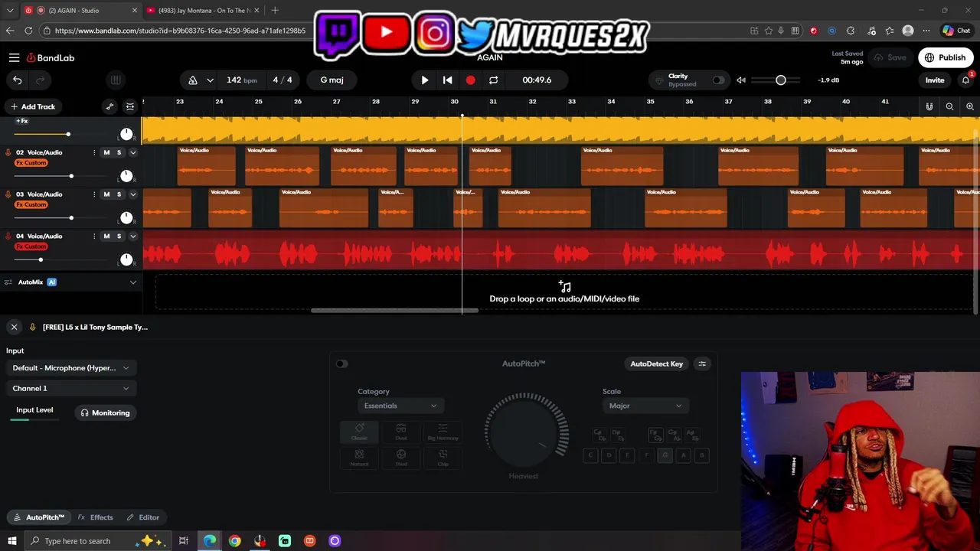The image size is (980, 551).
Task: Toggle loop cycle mode
Action: (493, 80)
